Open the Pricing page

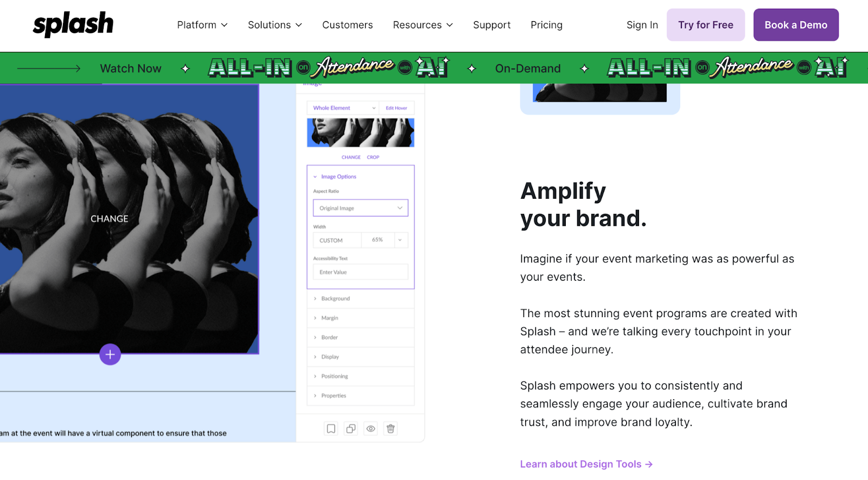click(546, 25)
